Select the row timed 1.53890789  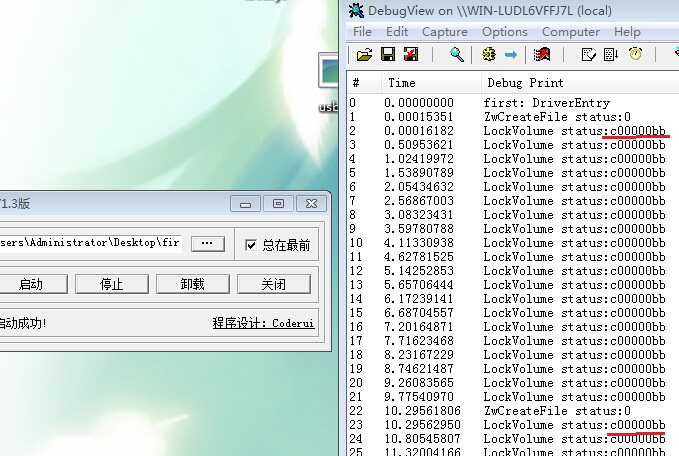tap(513, 173)
